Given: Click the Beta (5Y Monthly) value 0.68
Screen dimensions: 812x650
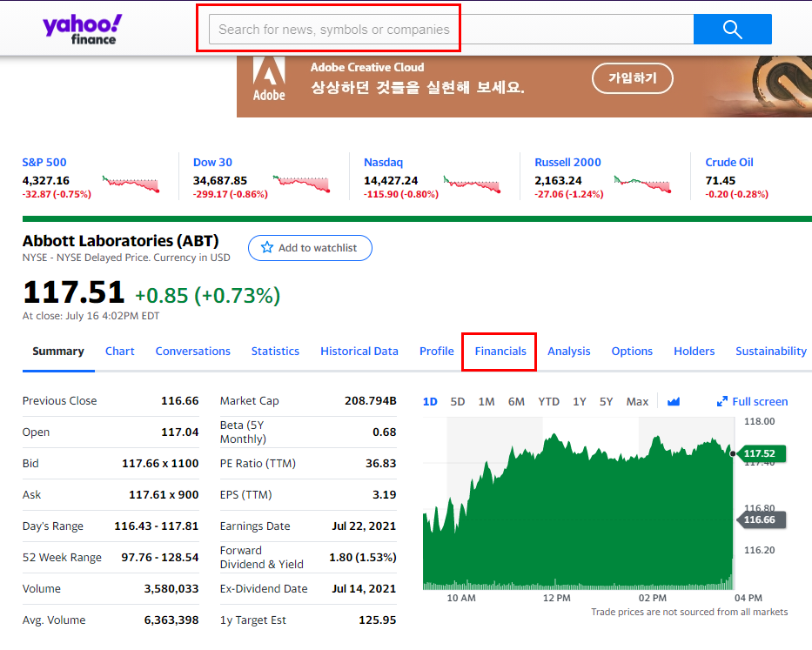Looking at the screenshot, I should point(385,432).
